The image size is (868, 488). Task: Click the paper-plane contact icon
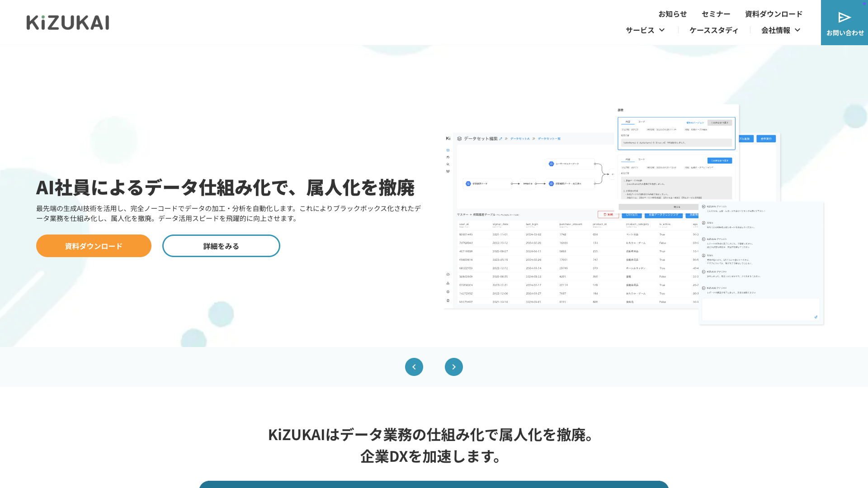click(x=844, y=17)
